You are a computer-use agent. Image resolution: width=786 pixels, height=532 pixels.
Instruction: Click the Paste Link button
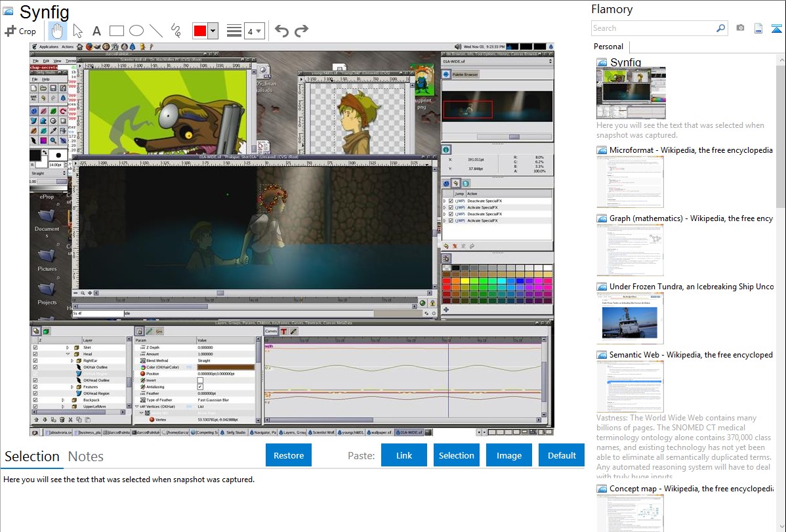[404, 455]
